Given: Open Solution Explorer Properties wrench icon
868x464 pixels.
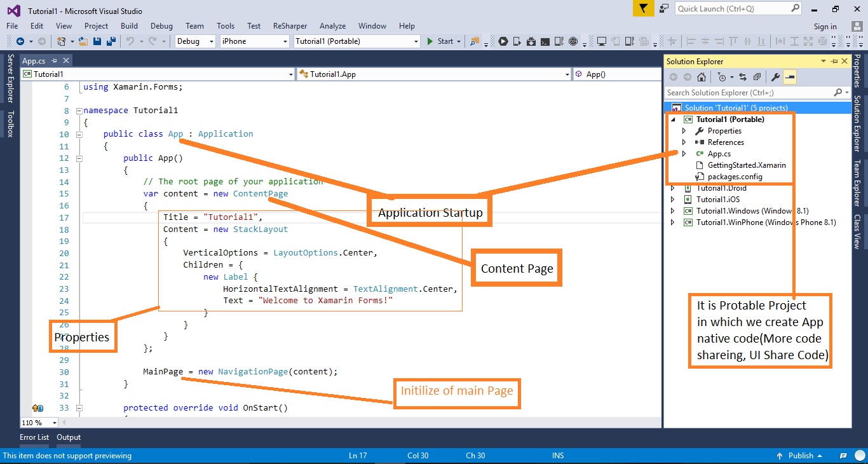Looking at the screenshot, I should pos(775,77).
